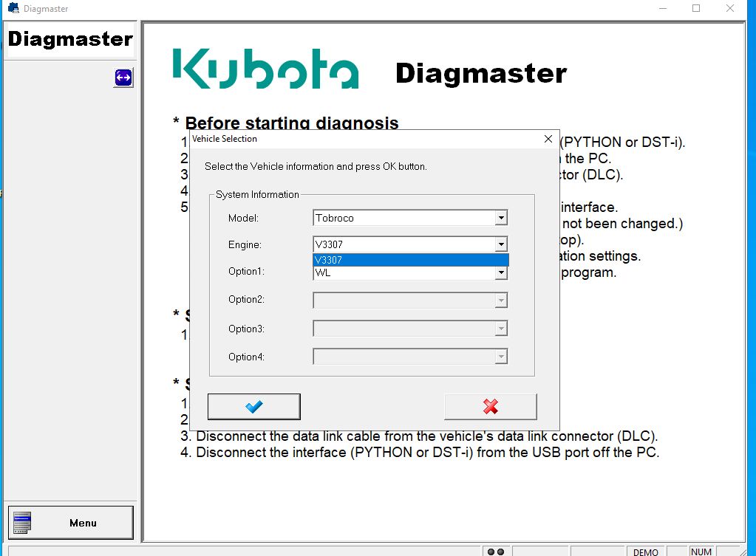
Task: Click the 'Engine:' label
Action: [245, 244]
